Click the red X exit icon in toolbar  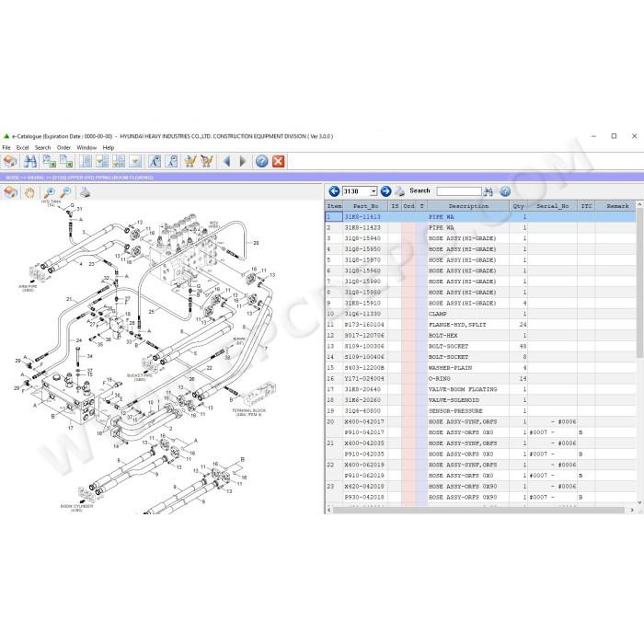(x=279, y=161)
